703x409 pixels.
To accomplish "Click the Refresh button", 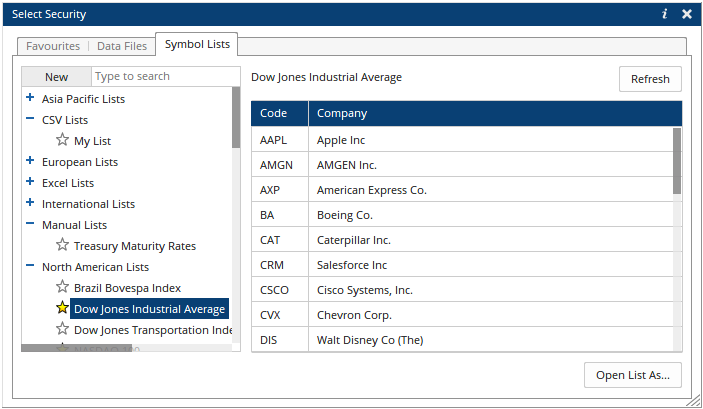I will click(650, 79).
